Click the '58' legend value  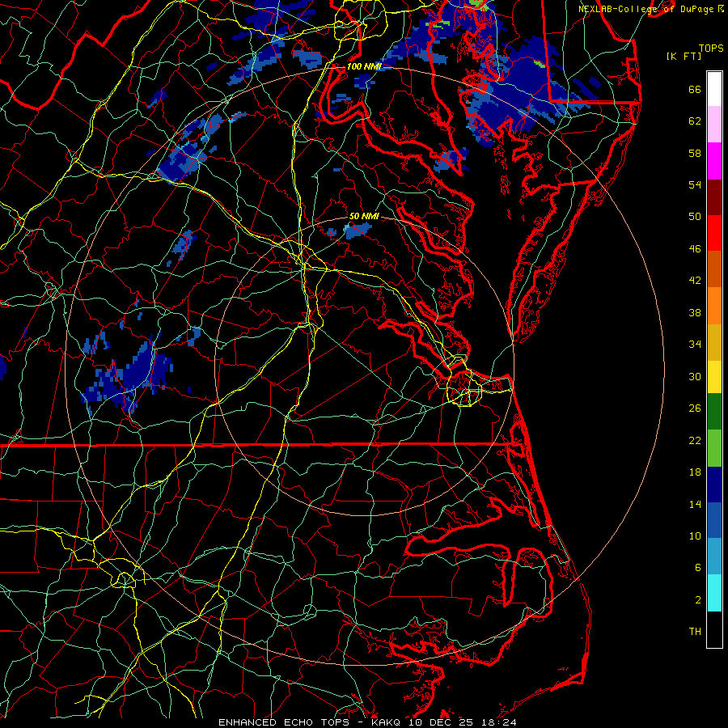695,153
